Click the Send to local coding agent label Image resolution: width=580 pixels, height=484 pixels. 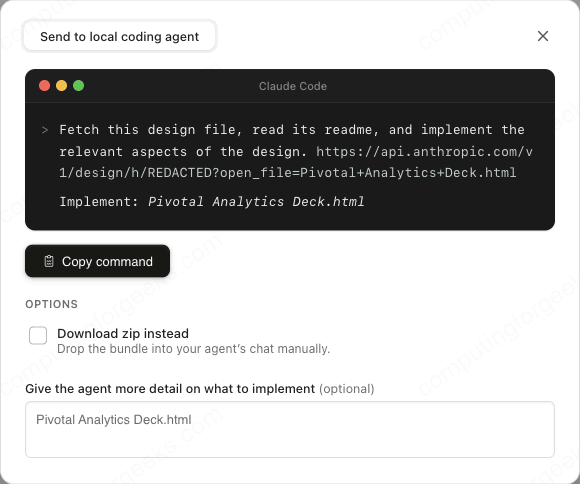[119, 36]
